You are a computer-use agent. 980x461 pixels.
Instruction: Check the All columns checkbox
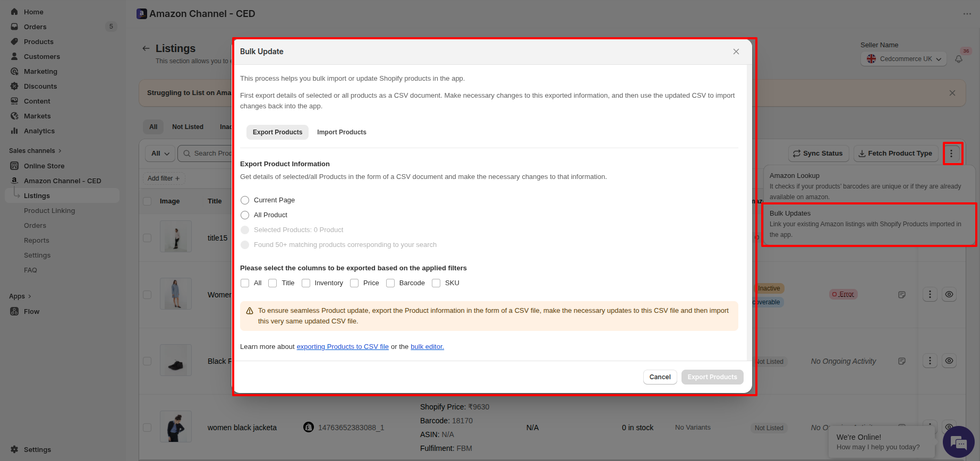(245, 283)
